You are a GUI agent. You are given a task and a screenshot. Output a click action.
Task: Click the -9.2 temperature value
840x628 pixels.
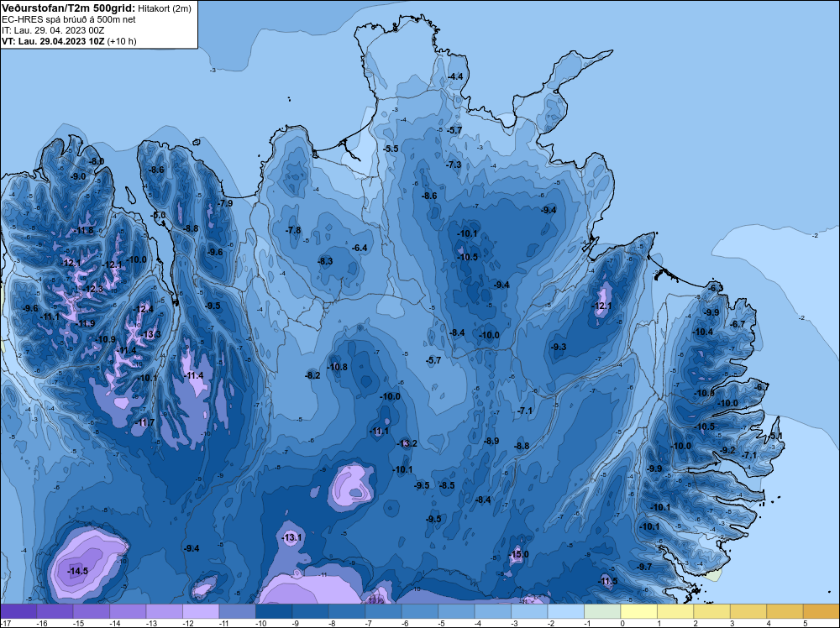point(728,450)
